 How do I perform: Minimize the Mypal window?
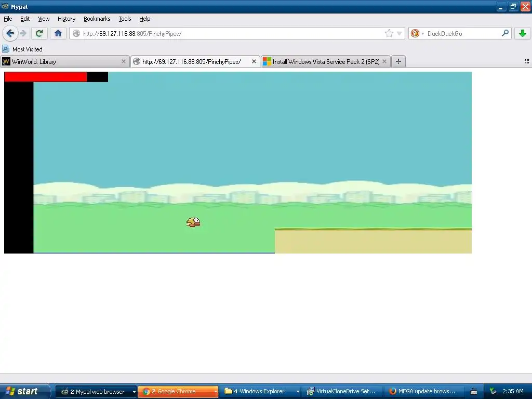pos(501,6)
